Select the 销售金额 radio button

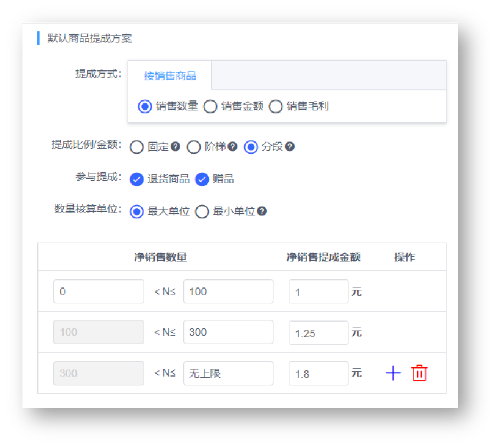pyautogui.click(x=210, y=106)
